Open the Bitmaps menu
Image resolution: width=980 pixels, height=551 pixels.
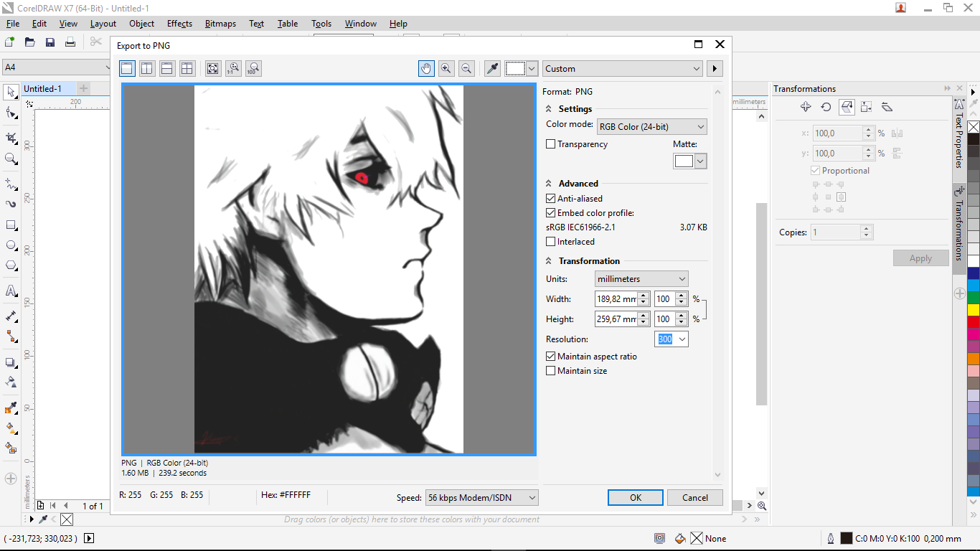[x=220, y=24]
